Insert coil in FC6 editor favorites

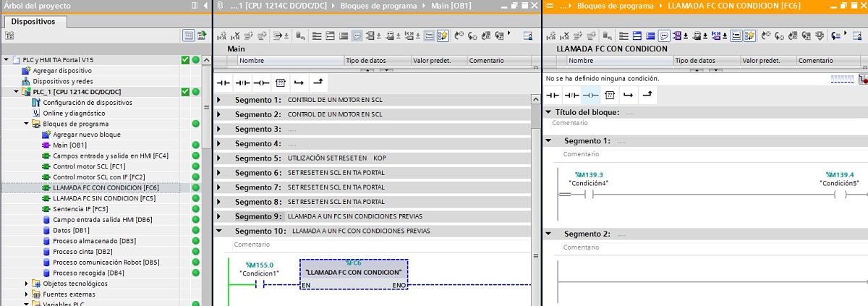coord(590,95)
